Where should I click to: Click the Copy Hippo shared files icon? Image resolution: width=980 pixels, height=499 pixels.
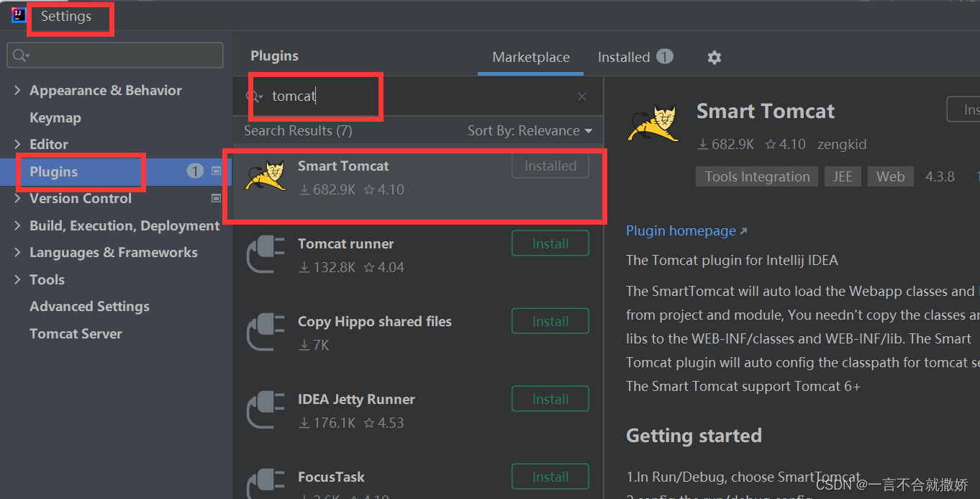pos(265,333)
